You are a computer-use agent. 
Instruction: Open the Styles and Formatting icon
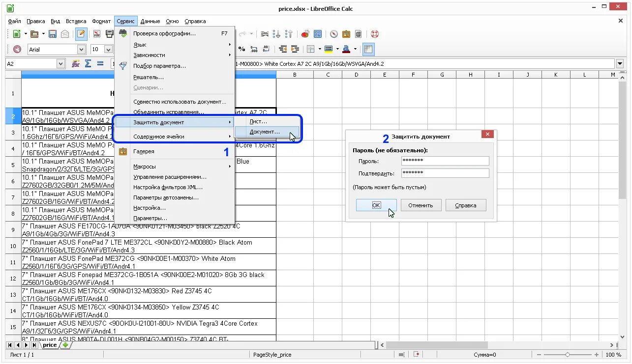coord(17,49)
